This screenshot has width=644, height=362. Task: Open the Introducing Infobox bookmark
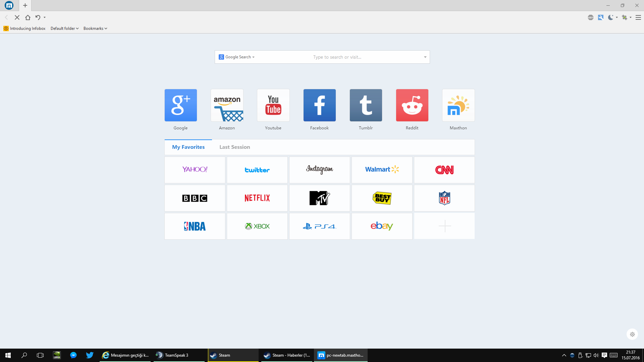point(24,28)
